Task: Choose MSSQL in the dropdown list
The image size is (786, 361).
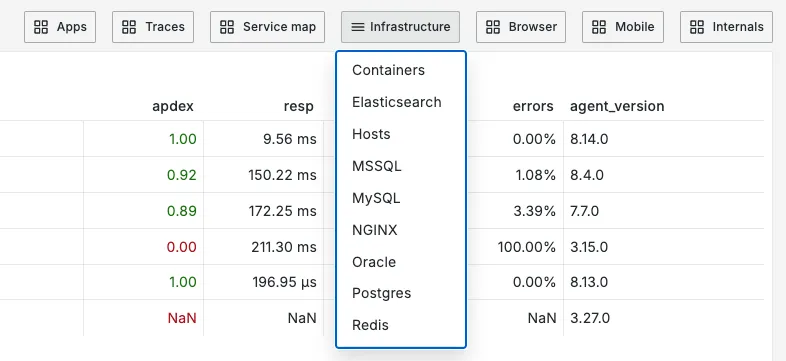Action: (401, 166)
